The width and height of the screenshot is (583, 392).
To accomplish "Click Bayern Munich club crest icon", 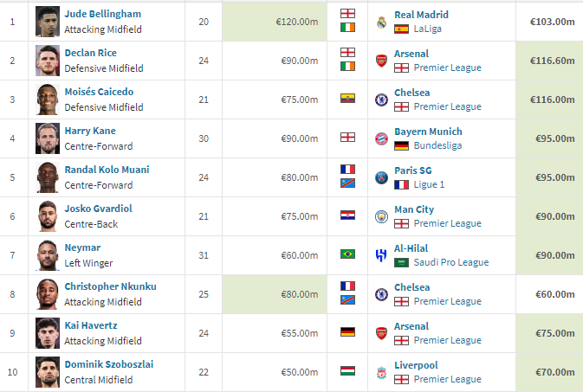I will (381, 138).
